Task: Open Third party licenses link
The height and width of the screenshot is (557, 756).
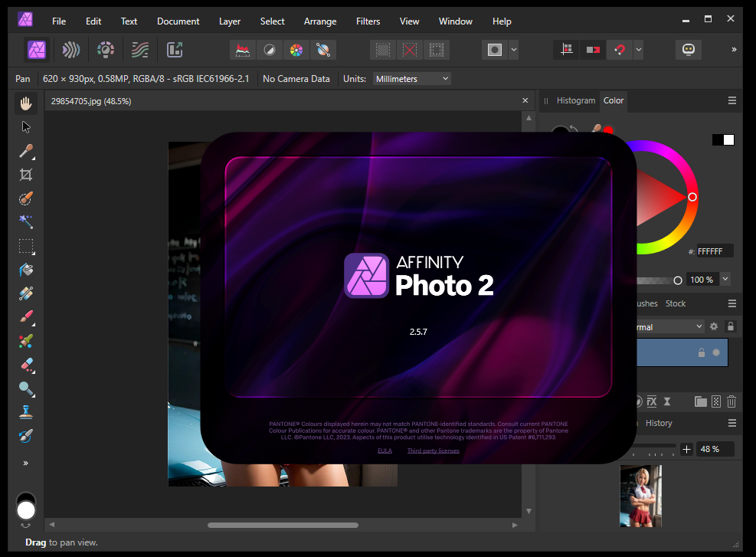Action: tap(433, 451)
